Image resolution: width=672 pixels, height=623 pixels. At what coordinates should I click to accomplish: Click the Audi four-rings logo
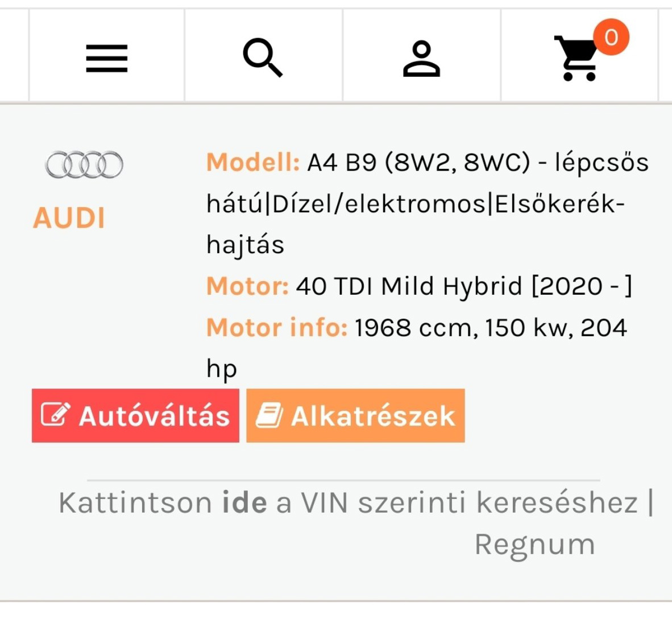[84, 165]
